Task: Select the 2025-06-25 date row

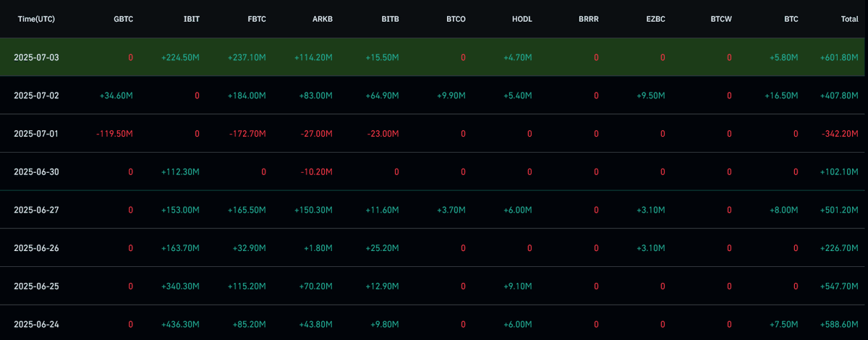Action: 432,286
